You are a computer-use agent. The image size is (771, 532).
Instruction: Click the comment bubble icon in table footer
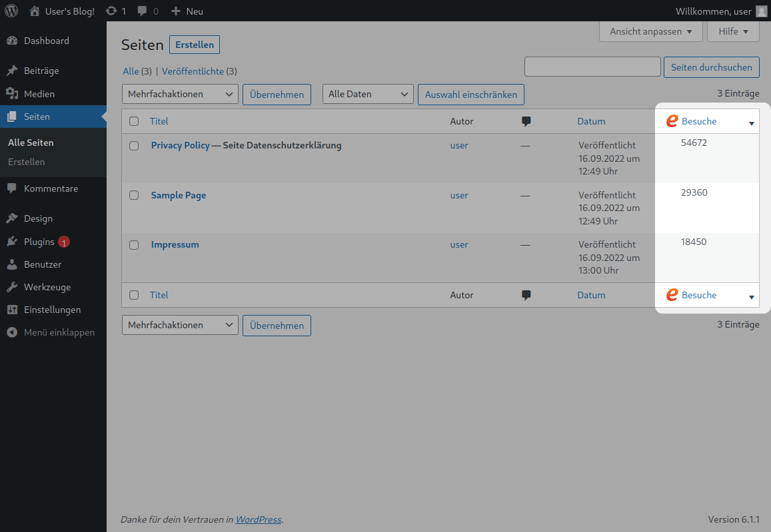(526, 295)
